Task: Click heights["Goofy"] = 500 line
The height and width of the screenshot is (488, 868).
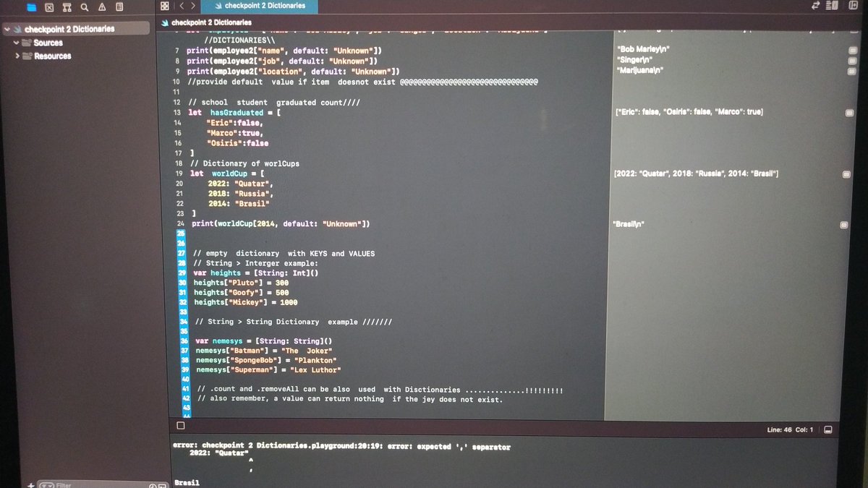Action: pyautogui.click(x=242, y=293)
